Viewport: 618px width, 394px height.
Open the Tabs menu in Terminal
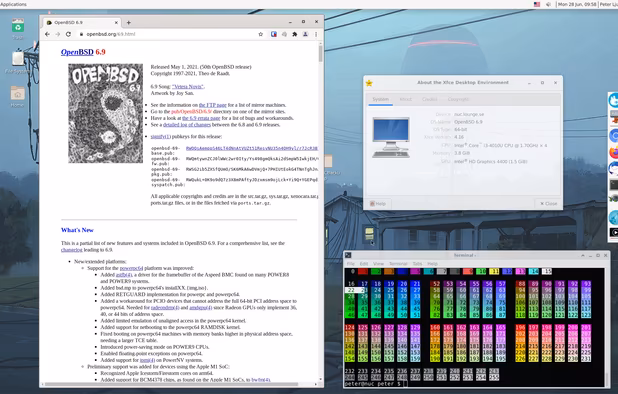point(417,264)
